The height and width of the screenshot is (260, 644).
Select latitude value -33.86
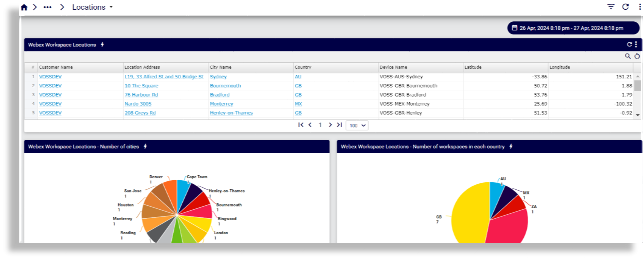[x=539, y=77]
